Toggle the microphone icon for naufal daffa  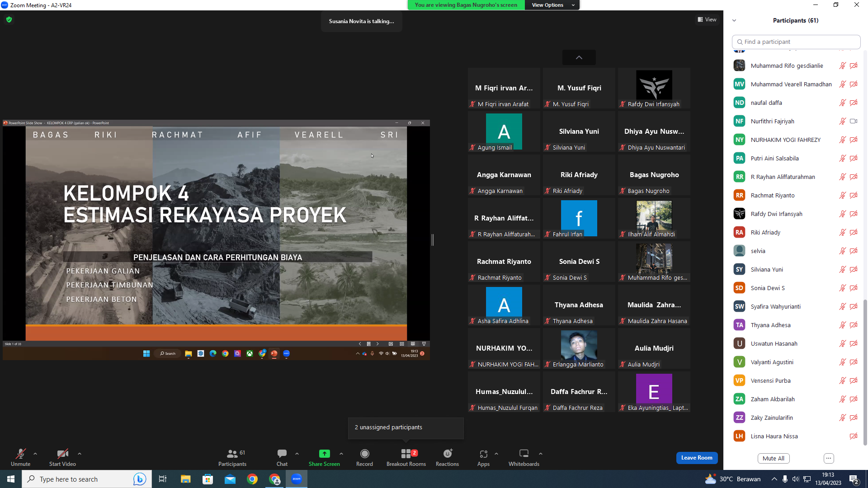pos(842,103)
